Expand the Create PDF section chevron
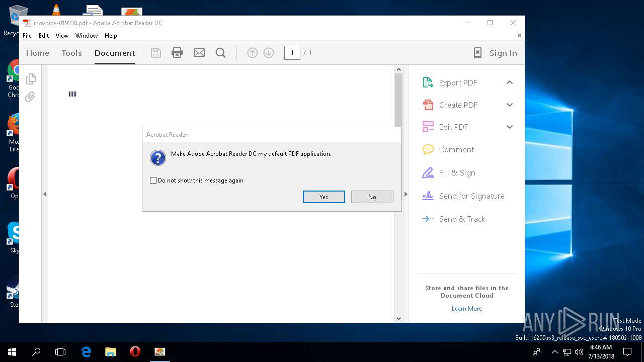 coord(510,105)
